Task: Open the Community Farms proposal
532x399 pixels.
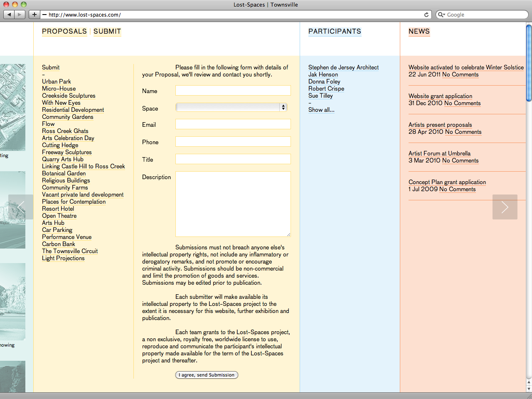Action: [65, 187]
